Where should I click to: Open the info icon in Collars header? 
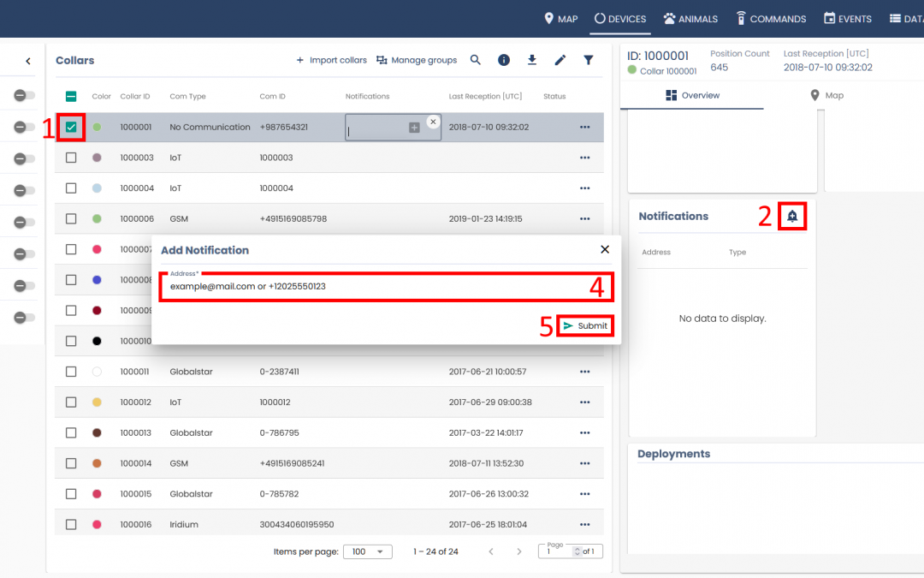coord(504,60)
